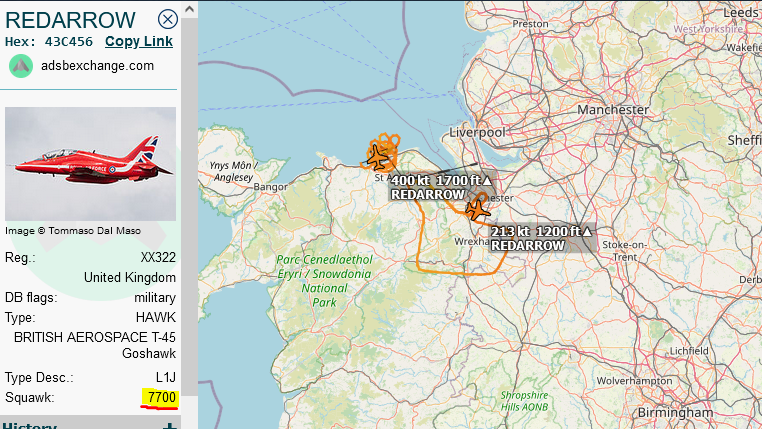Click the United Kingdom country text
The image size is (762, 429).
pos(130,277)
